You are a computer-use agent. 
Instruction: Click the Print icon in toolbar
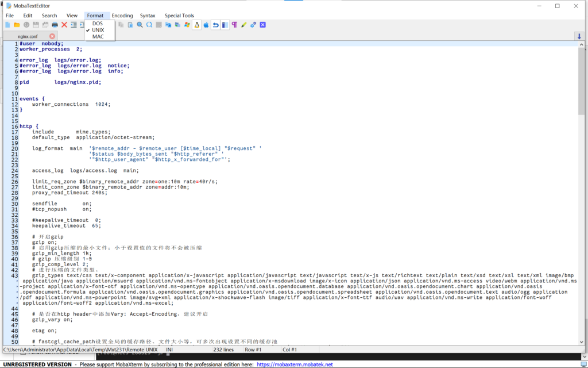(55, 25)
